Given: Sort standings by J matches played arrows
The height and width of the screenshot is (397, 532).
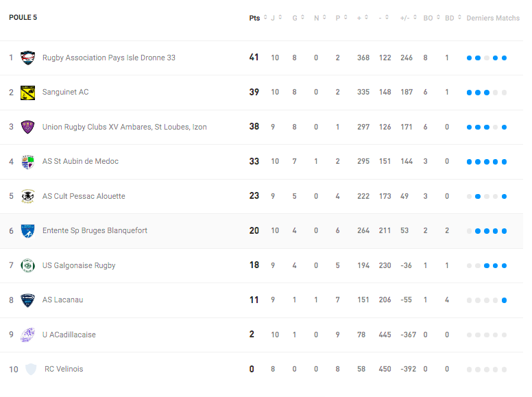Looking at the screenshot, I should click(280, 17).
